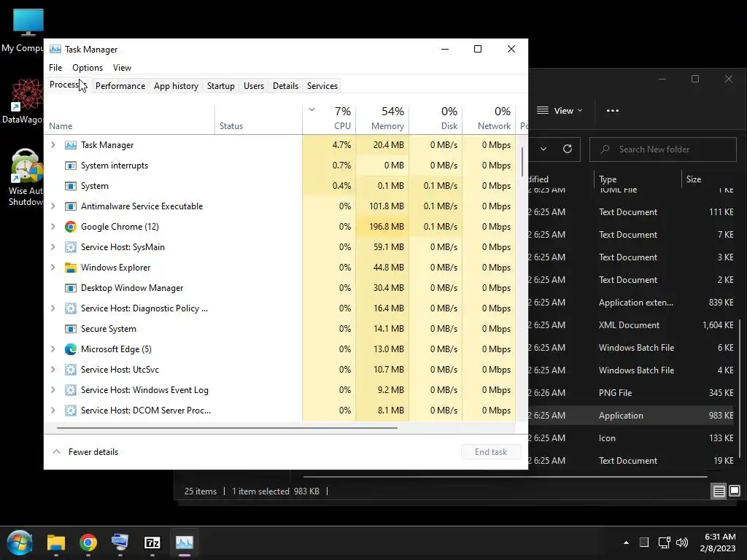Open Task Manager's View menu

[122, 68]
